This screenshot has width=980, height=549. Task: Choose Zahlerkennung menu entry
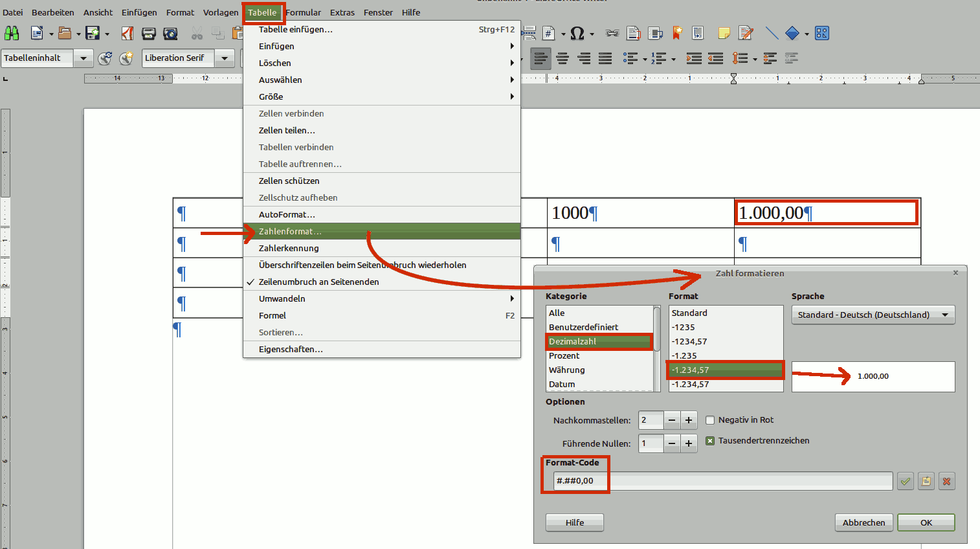point(382,248)
